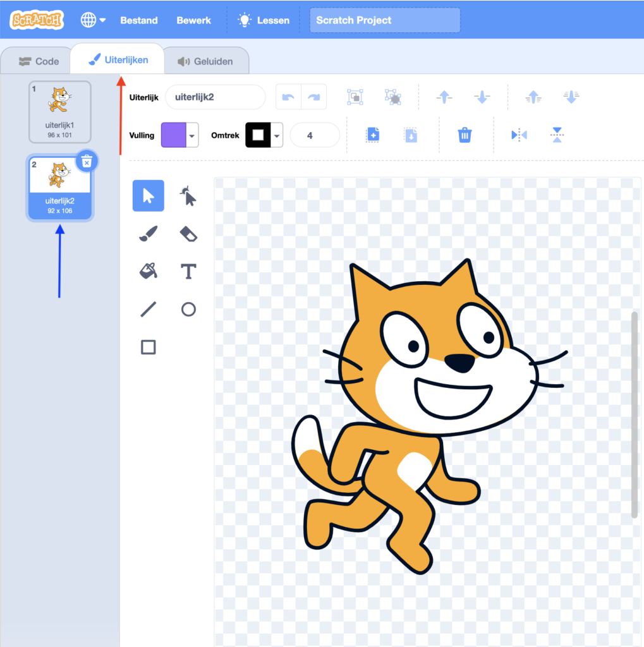The image size is (644, 647).
Task: Open the Bestand menu
Action: pyautogui.click(x=139, y=20)
